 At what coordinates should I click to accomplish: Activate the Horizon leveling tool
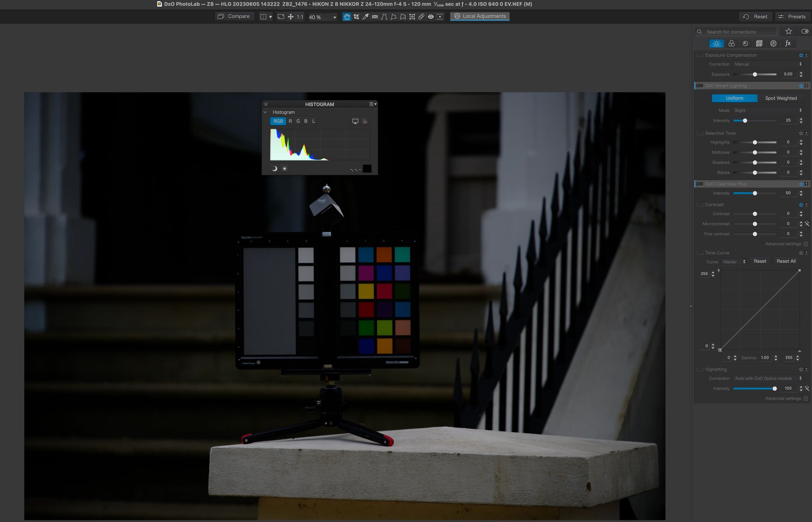(x=375, y=17)
